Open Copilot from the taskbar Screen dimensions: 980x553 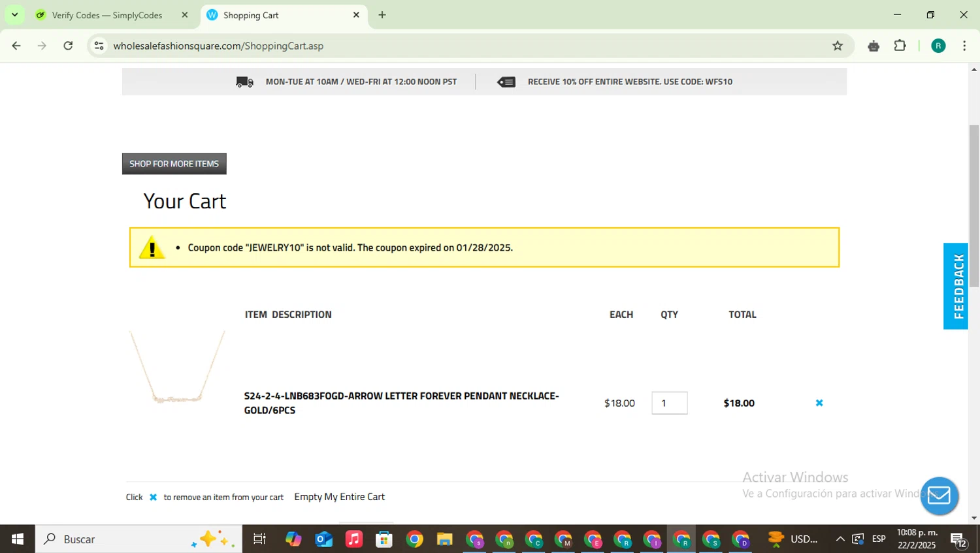tap(293, 539)
